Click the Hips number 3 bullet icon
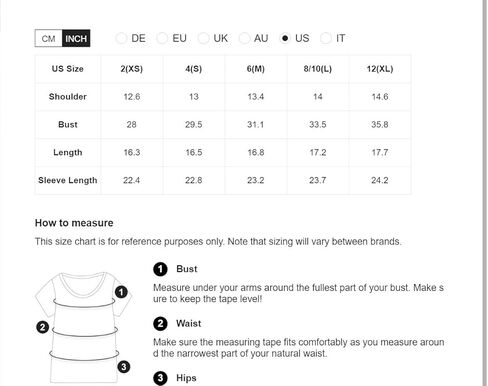488x386 pixels. 160,378
